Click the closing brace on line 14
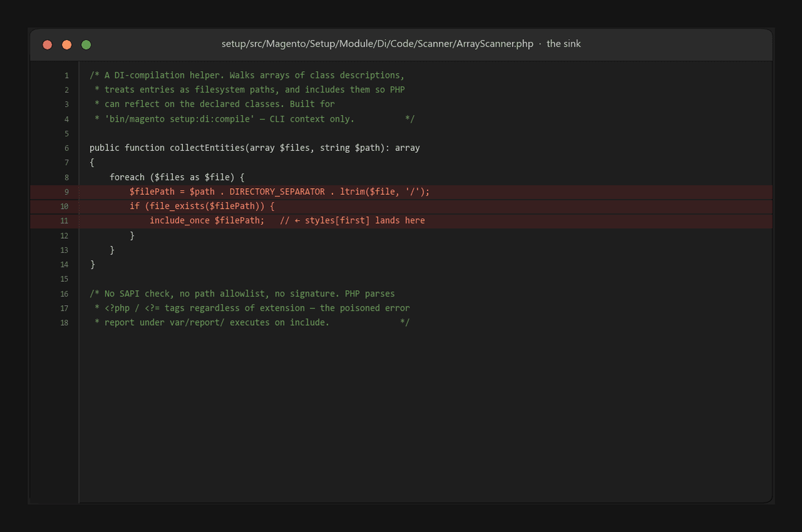Image resolution: width=802 pixels, height=532 pixels. (x=92, y=264)
